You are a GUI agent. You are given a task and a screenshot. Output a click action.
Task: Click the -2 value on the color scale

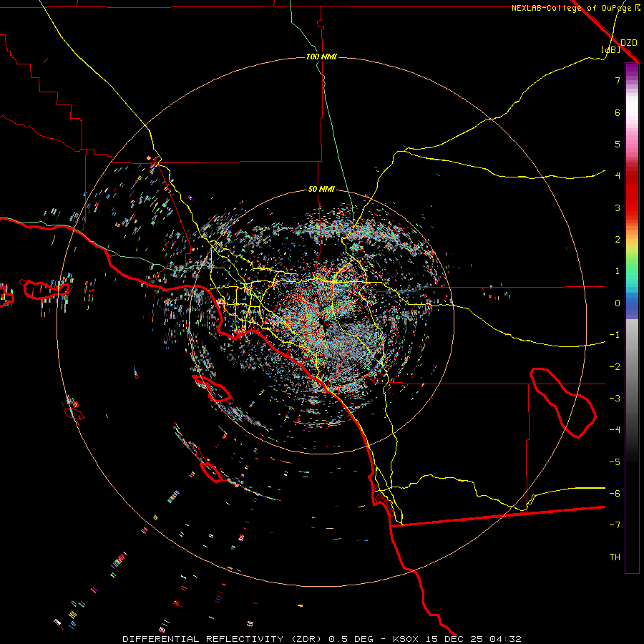point(615,367)
